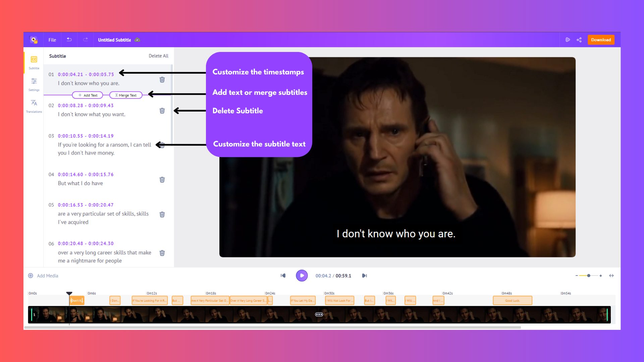Click the undo arrow icon
Screen dimensions: 644x362
pyautogui.click(x=69, y=40)
